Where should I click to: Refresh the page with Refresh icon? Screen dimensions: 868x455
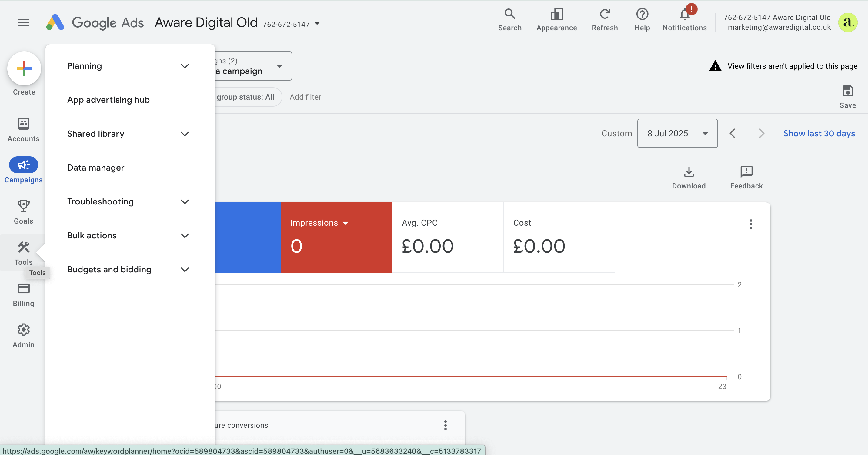pos(605,20)
